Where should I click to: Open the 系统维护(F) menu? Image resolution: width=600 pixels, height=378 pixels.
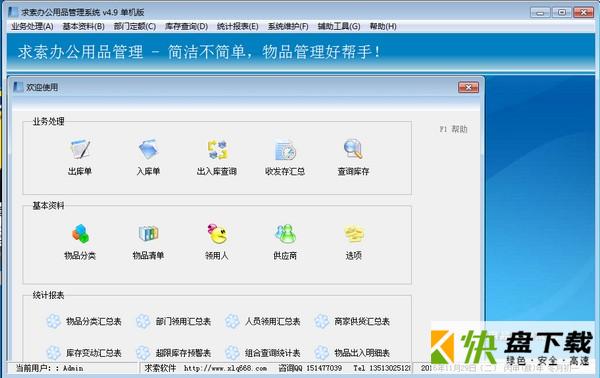coord(288,26)
